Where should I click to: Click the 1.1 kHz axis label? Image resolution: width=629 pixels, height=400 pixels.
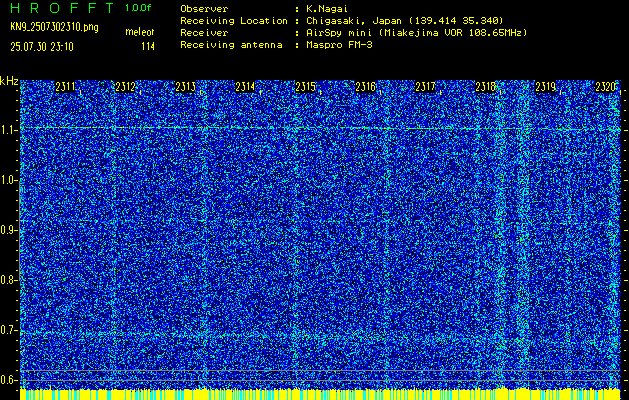pos(8,130)
